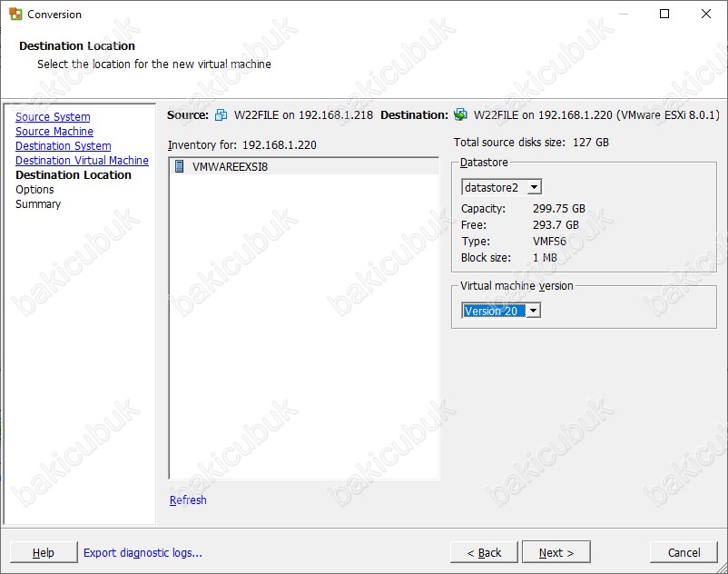728x574 pixels.
Task: Go to the Source Machine step
Action: pyautogui.click(x=54, y=132)
